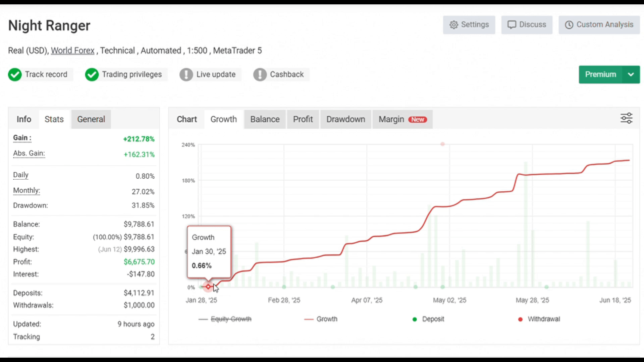Screen dimensions: 644x362
Task: Click the deposit dot near May 28
Action: point(546,287)
